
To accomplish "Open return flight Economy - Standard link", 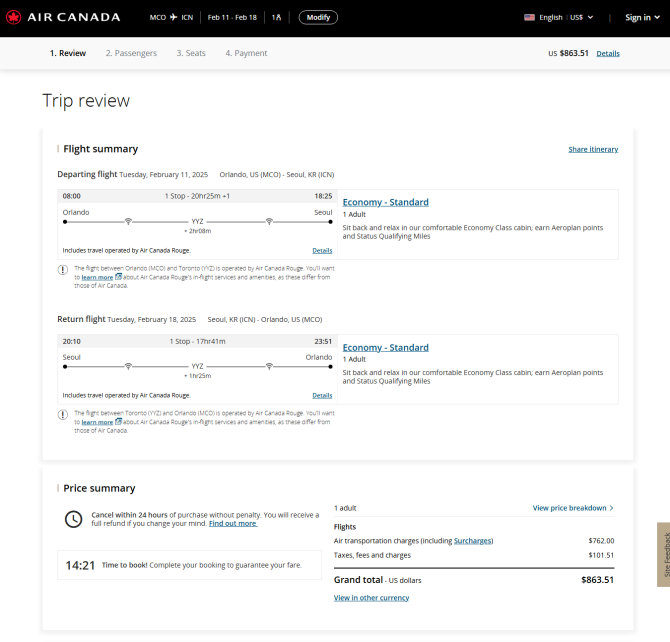I will 385,348.
